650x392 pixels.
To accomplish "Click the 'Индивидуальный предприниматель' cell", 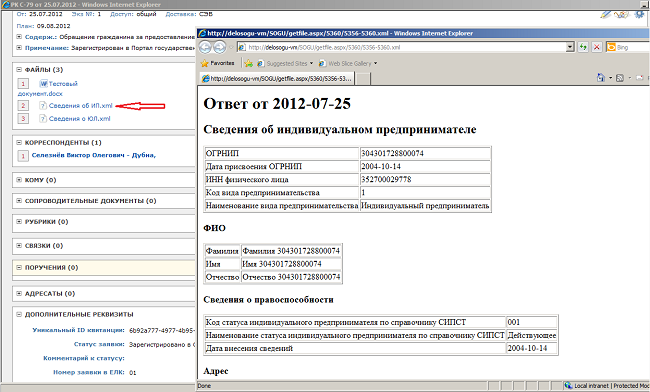I will click(425, 206).
